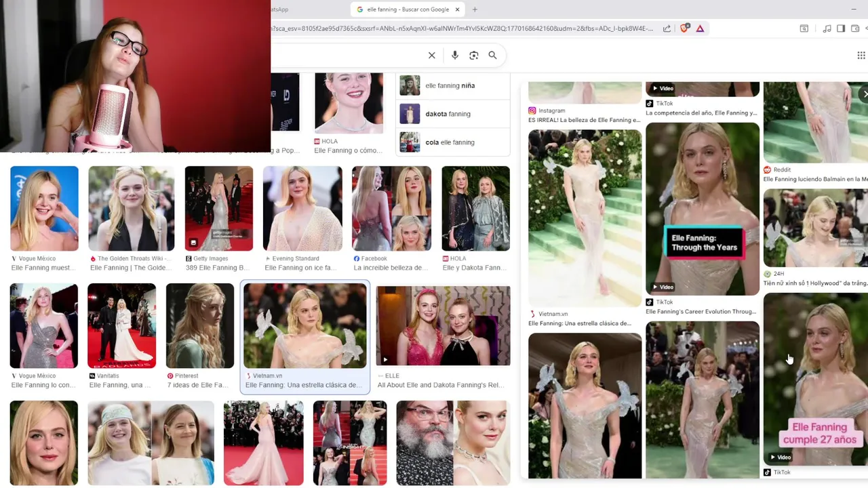This screenshot has height=488, width=868.
Task: Open the Vanitatis red carpet image result
Action: click(x=121, y=326)
